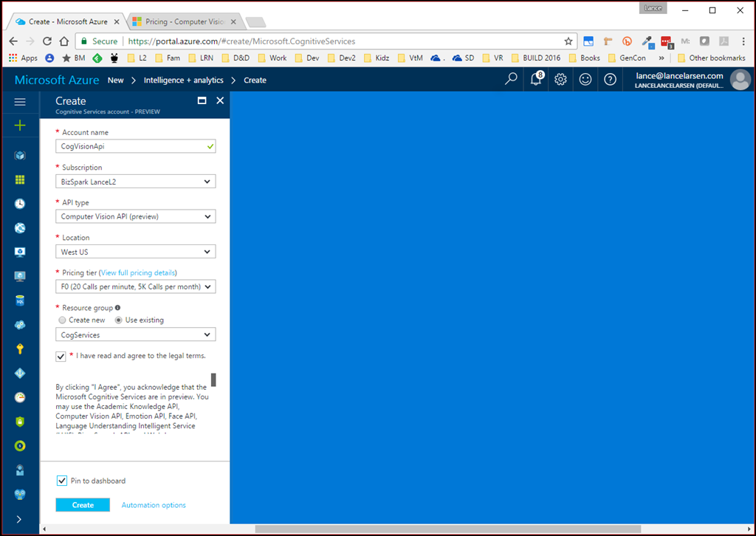Open the Subscription dropdown BizSpark LanceL2

pos(136,182)
